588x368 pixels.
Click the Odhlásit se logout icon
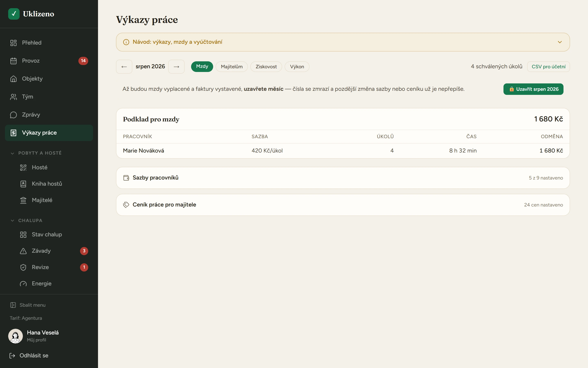click(x=12, y=356)
